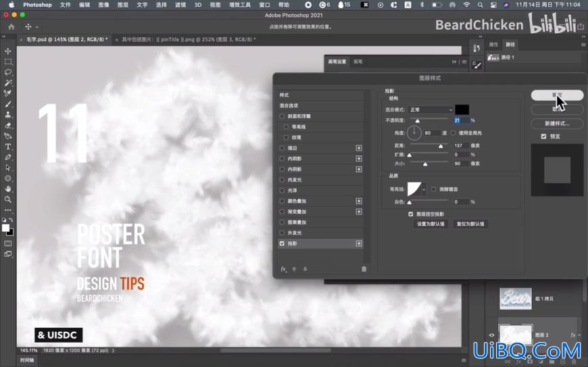Select the Zoom magnifier tool
588x367 pixels.
click(8, 199)
